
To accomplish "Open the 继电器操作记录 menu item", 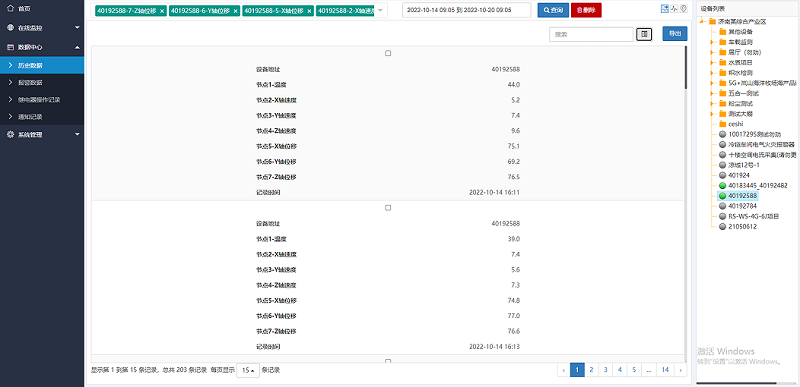I will pos(42,99).
